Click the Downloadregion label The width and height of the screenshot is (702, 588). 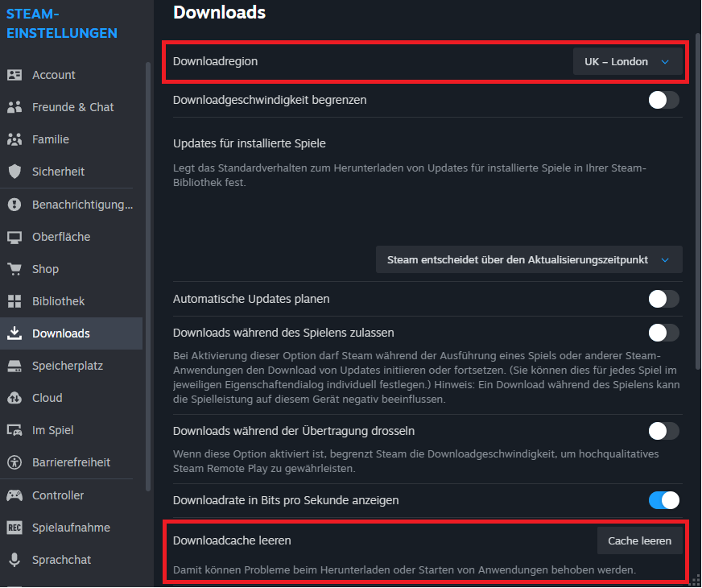tap(215, 61)
